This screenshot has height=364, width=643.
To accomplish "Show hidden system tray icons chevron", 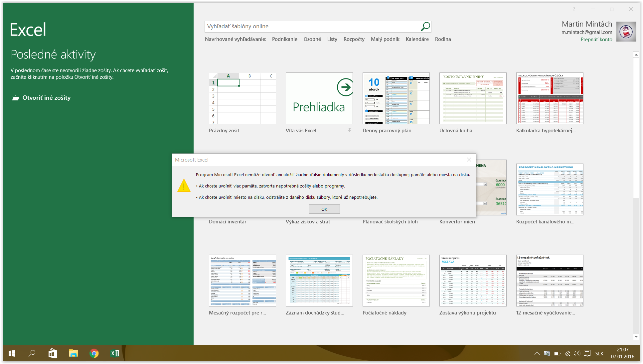I will pos(537,353).
